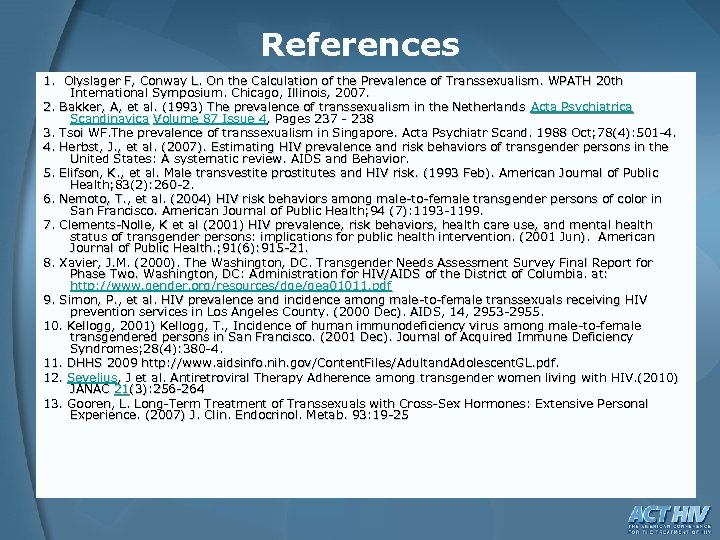Click 'Journal of Public Health.;91(6):915-21.' line
Screen dimensions: 720x540
[189, 248]
